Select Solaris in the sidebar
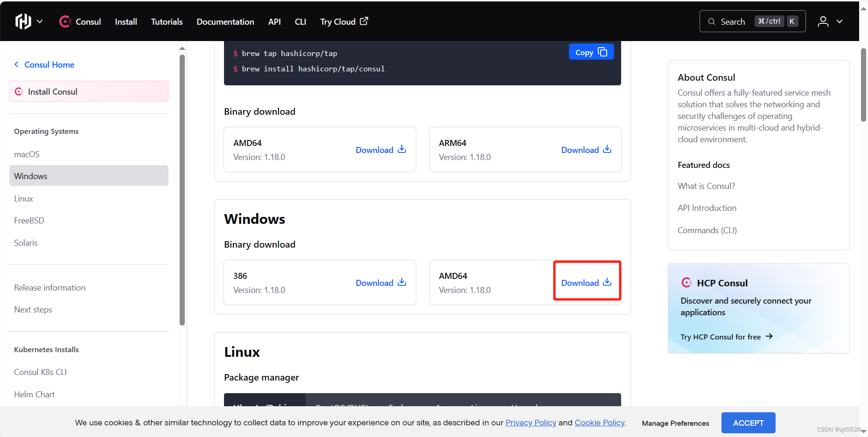Viewport: 868px width, 437px height. 26,243
